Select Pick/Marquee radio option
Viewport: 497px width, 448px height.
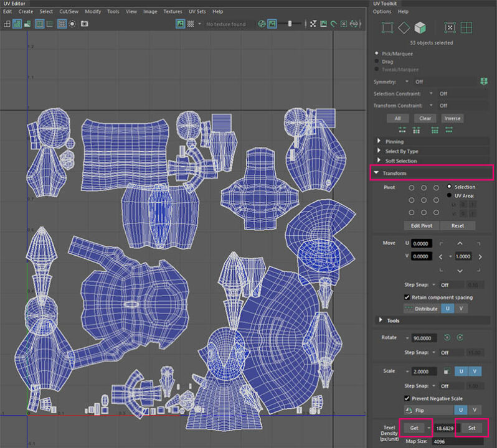tap(377, 53)
